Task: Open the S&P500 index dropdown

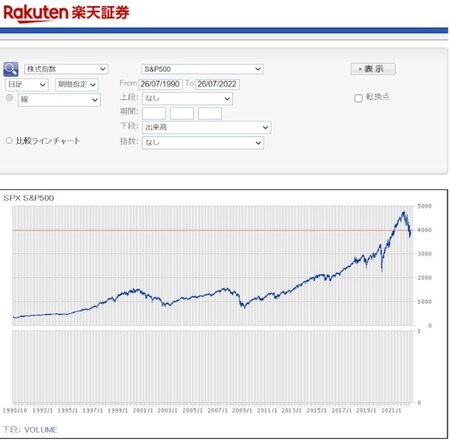Action: [202, 69]
